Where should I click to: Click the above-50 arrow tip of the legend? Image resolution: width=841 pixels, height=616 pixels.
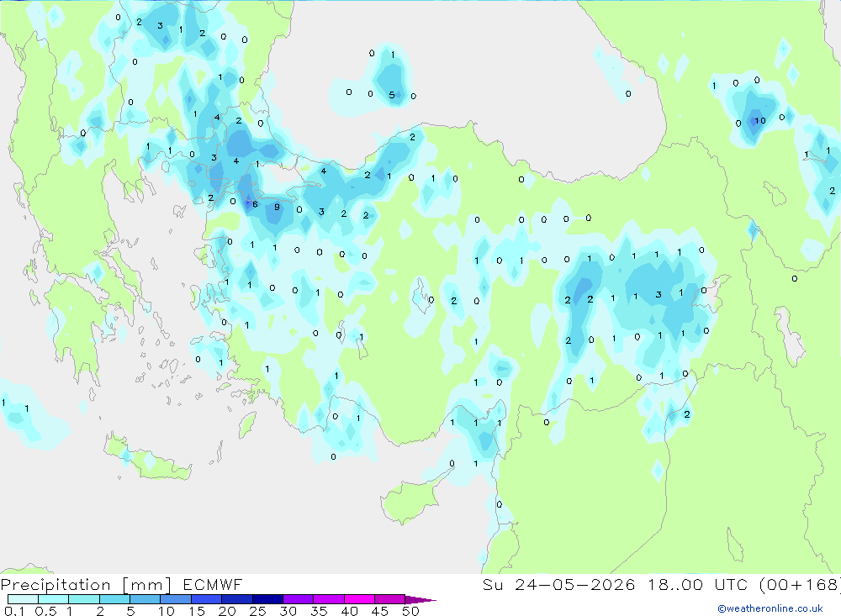pyautogui.click(x=420, y=600)
